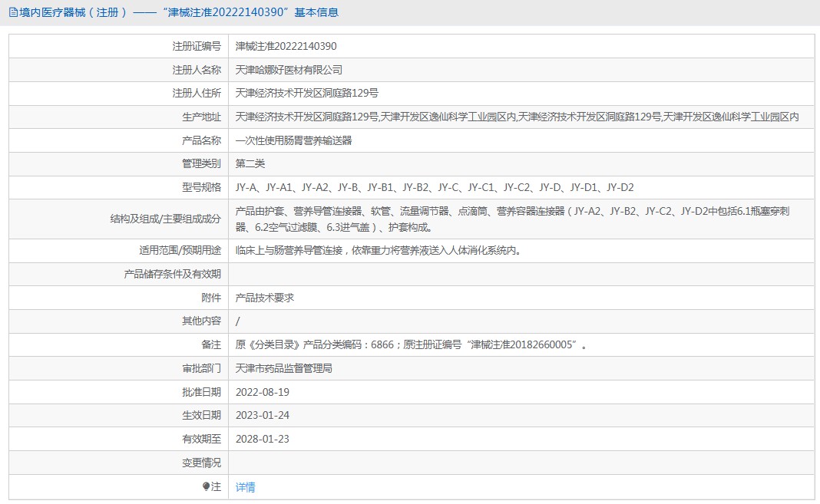
Task: Click the 变更情况 label
Action: point(201,463)
